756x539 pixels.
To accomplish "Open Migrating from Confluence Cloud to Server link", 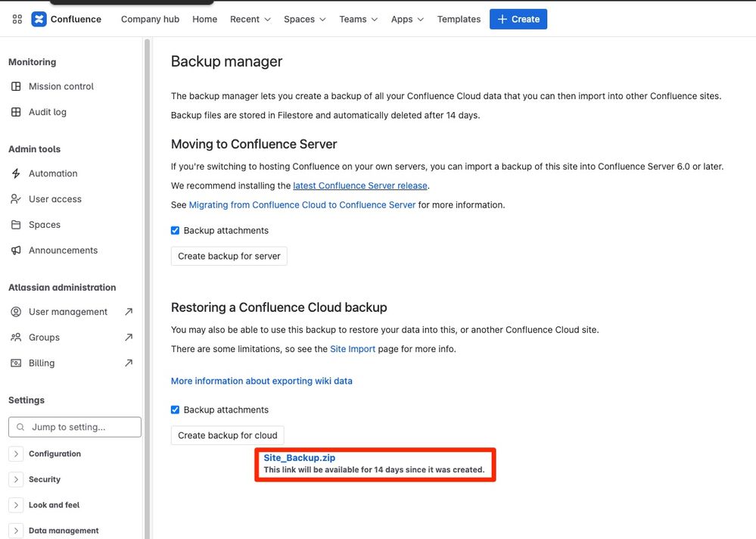I will [x=302, y=205].
